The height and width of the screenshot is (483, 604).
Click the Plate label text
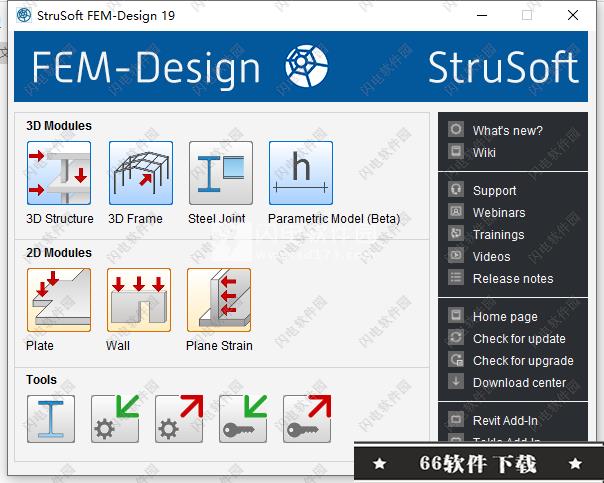[x=40, y=345]
